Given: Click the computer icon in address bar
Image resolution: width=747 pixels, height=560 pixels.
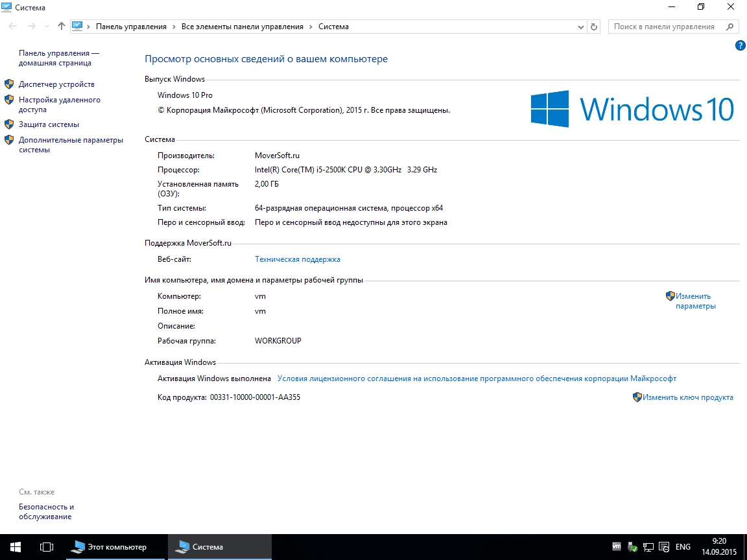Looking at the screenshot, I should click(x=77, y=27).
